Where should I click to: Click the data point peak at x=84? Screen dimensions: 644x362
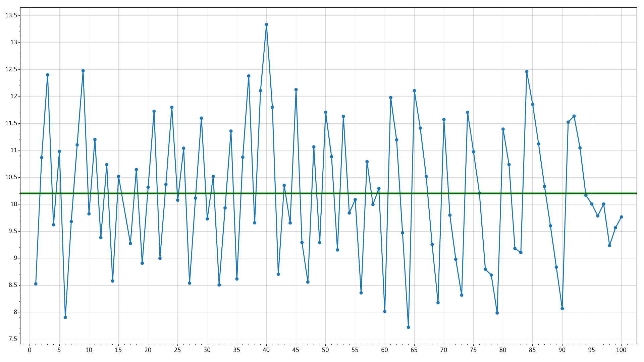(x=527, y=72)
